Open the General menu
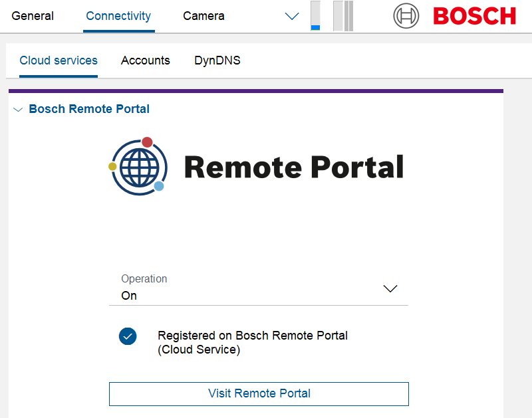 point(33,16)
